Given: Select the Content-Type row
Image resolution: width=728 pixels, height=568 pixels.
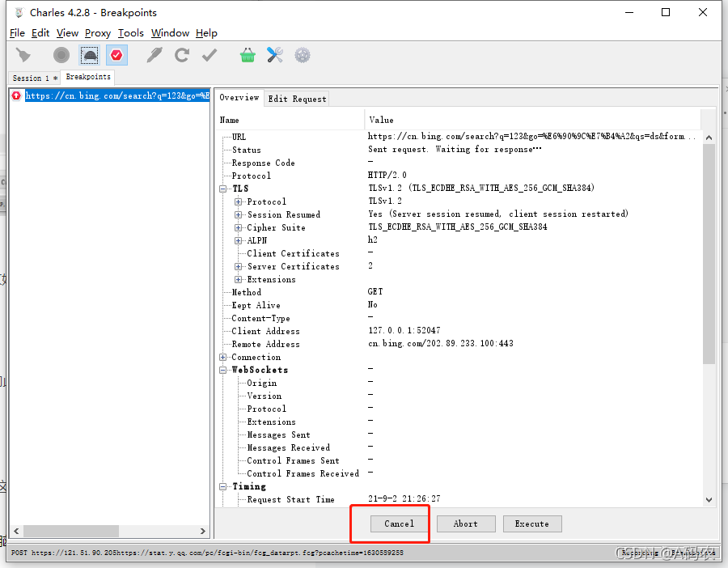Looking at the screenshot, I should click(459, 318).
